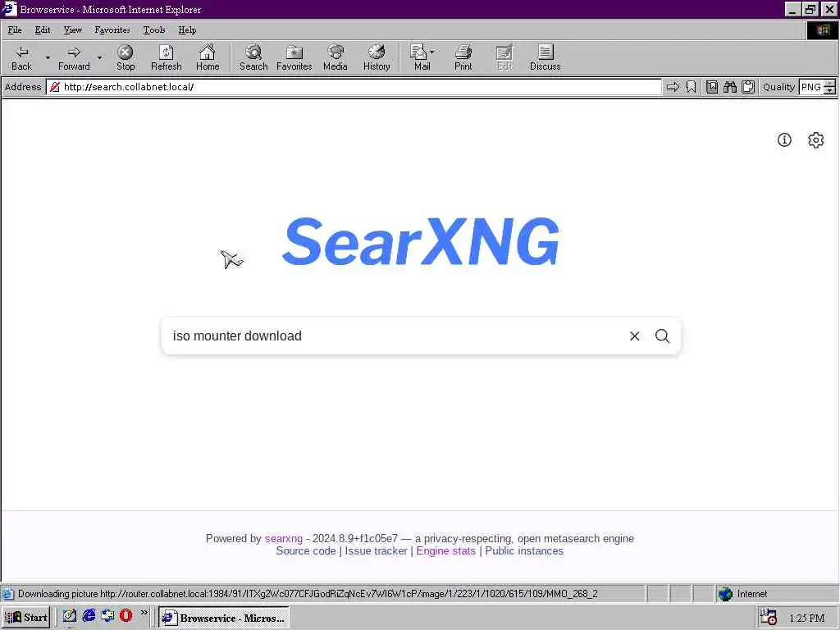Open the 'Engine stats' footer link
840x630 pixels.
(x=445, y=550)
